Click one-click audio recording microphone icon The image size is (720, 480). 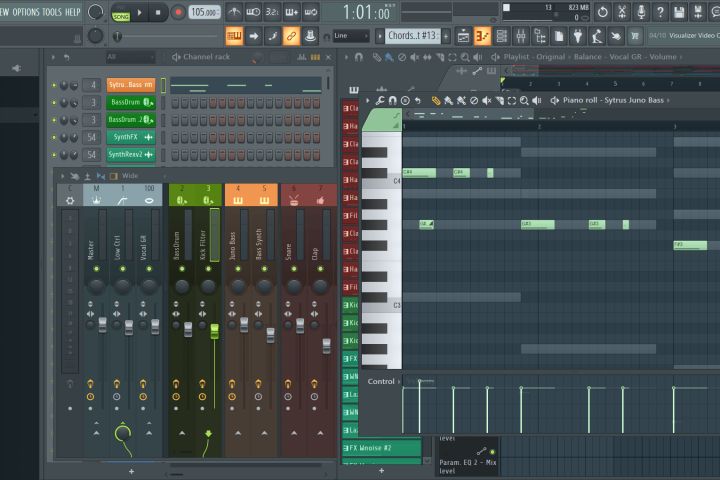(x=641, y=13)
